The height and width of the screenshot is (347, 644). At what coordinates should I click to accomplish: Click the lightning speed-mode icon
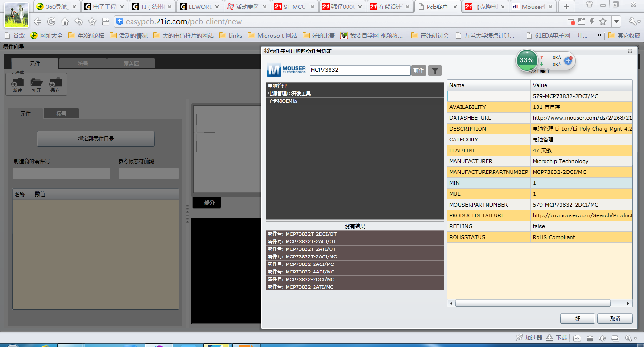[x=592, y=22]
